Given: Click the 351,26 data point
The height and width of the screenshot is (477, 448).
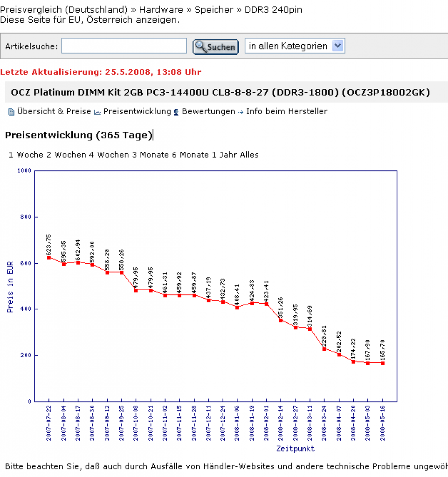Looking at the screenshot, I should [281, 320].
